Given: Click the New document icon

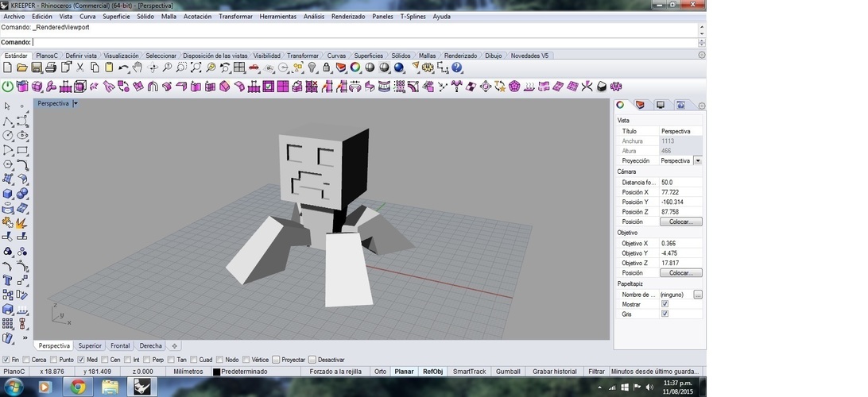Looking at the screenshot, I should pyautogui.click(x=8, y=67).
